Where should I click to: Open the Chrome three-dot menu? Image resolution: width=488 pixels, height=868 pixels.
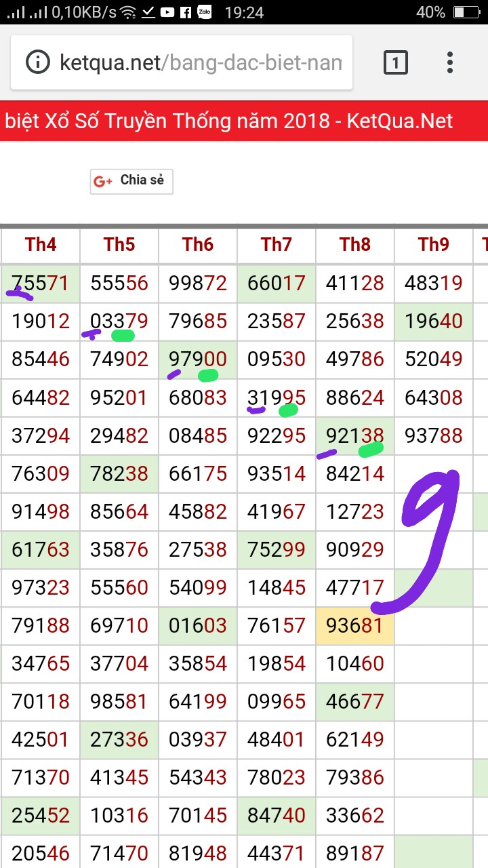click(449, 62)
